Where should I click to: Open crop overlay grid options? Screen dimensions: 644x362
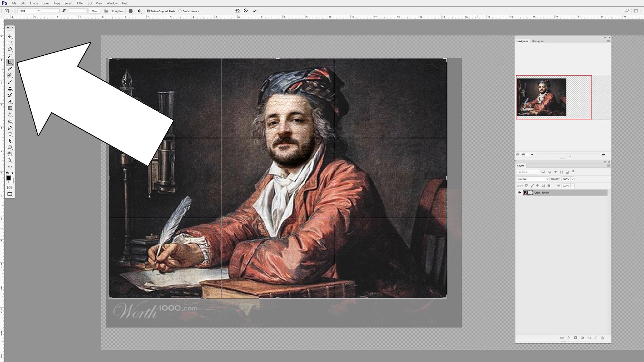tap(131, 11)
